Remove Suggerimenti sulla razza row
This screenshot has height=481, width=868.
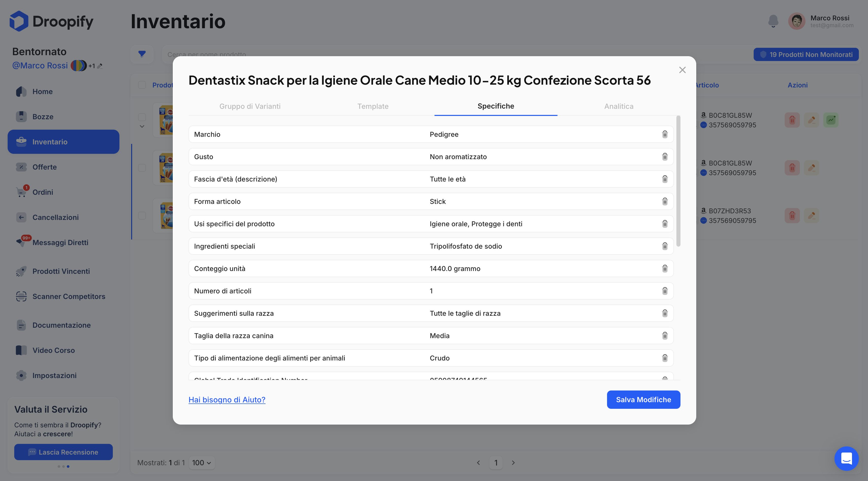(664, 313)
